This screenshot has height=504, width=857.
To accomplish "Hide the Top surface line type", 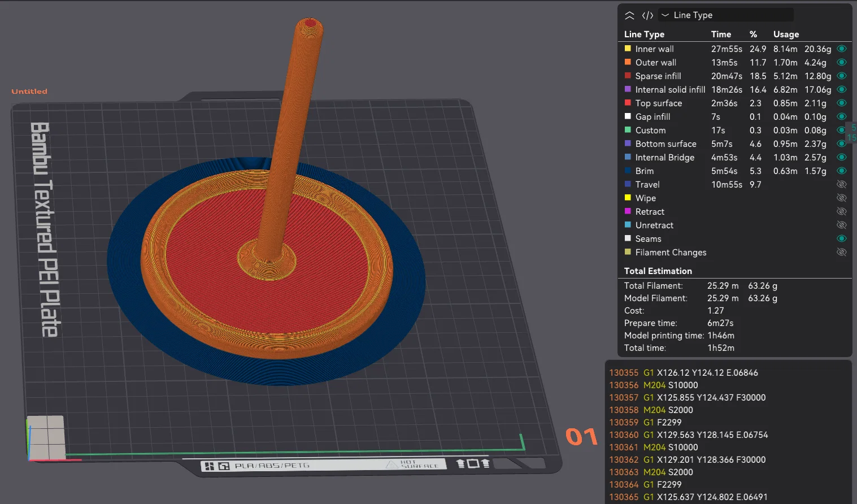I will 841,103.
